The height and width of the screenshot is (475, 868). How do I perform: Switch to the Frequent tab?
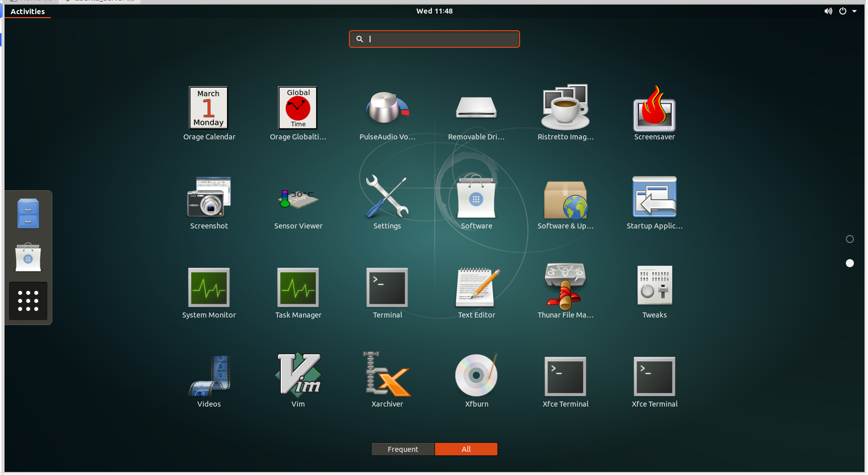(x=403, y=449)
